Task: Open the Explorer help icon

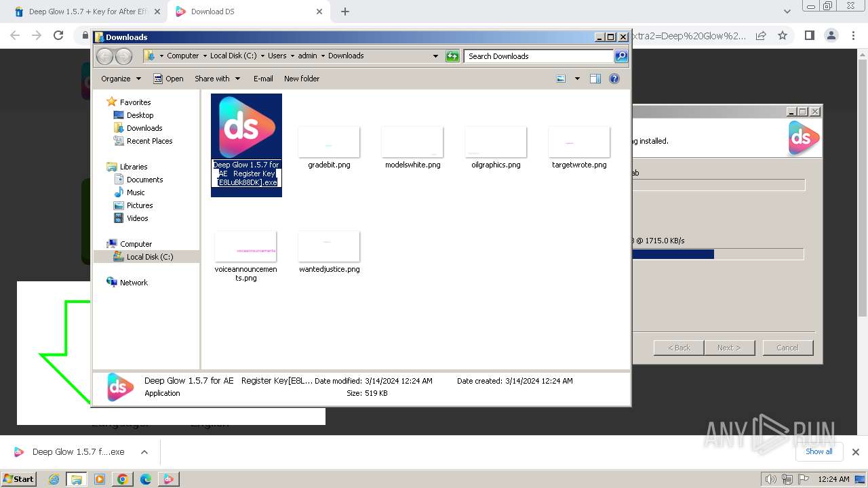Action: click(x=614, y=79)
